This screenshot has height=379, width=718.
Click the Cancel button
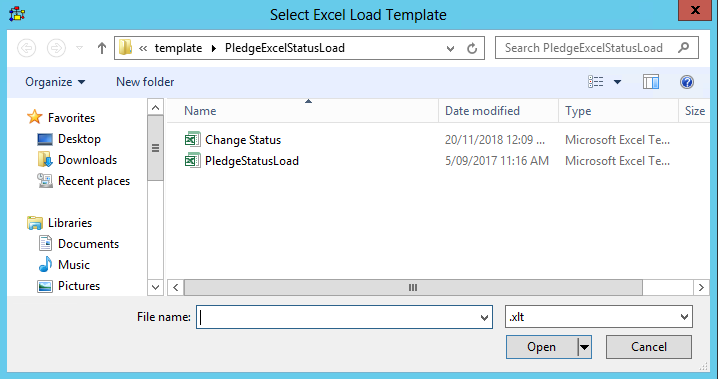pos(649,347)
